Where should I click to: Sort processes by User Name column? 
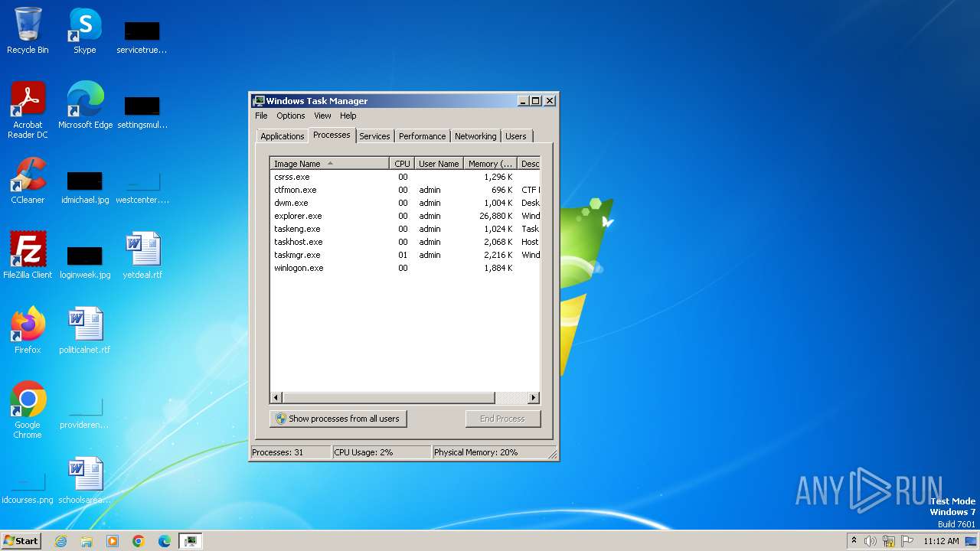(x=439, y=164)
